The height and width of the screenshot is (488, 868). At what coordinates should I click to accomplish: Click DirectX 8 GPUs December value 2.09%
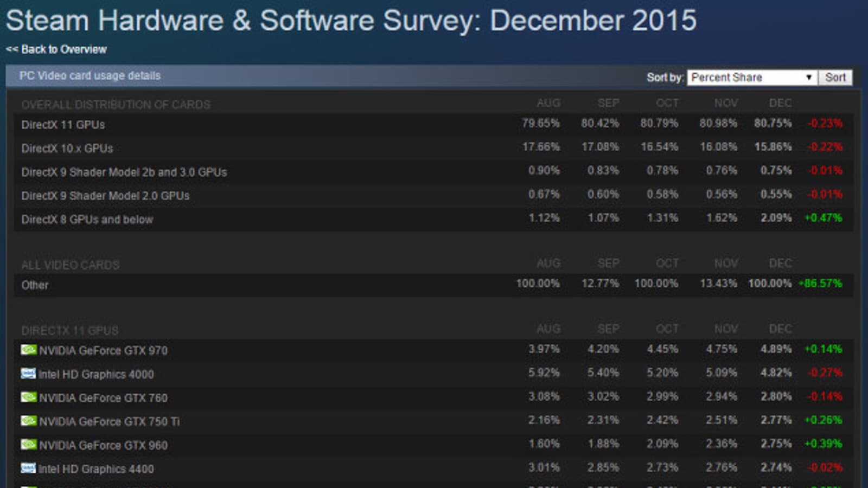click(776, 218)
